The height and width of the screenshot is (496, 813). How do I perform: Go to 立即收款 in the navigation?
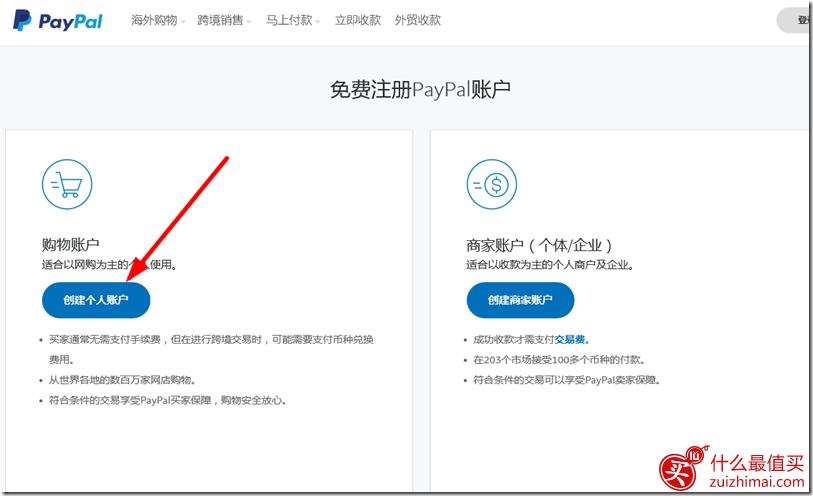(358, 20)
